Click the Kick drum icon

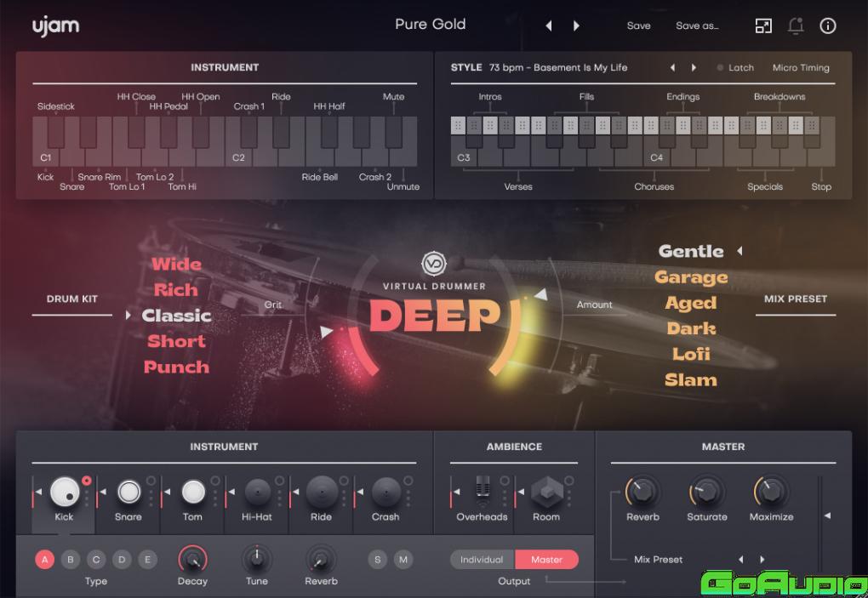[65, 491]
